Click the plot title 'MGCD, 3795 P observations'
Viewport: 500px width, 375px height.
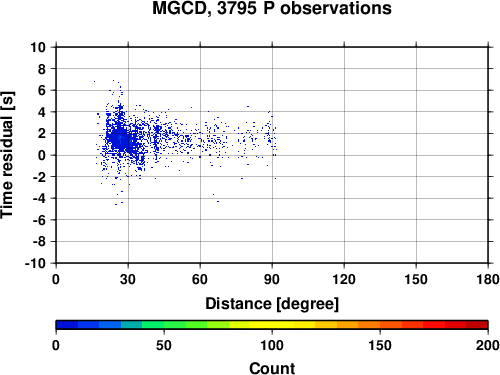272,8
